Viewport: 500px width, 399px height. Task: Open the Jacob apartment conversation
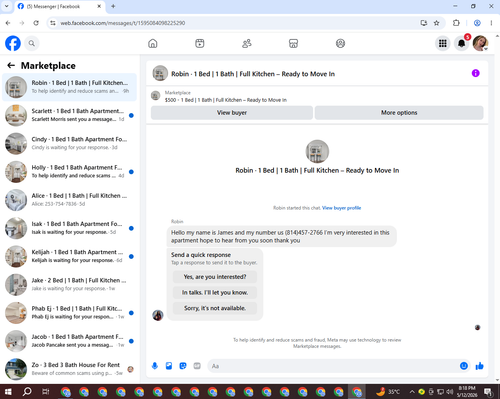tap(69, 341)
